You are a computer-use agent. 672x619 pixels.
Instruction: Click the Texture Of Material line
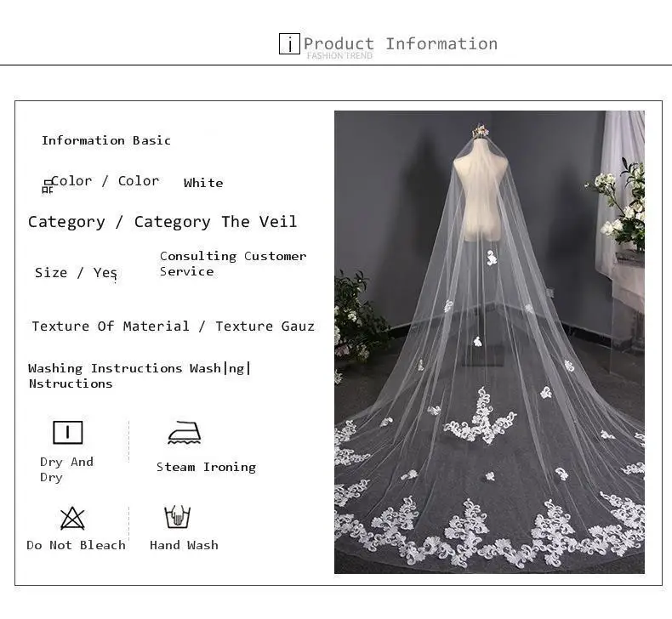(174, 326)
